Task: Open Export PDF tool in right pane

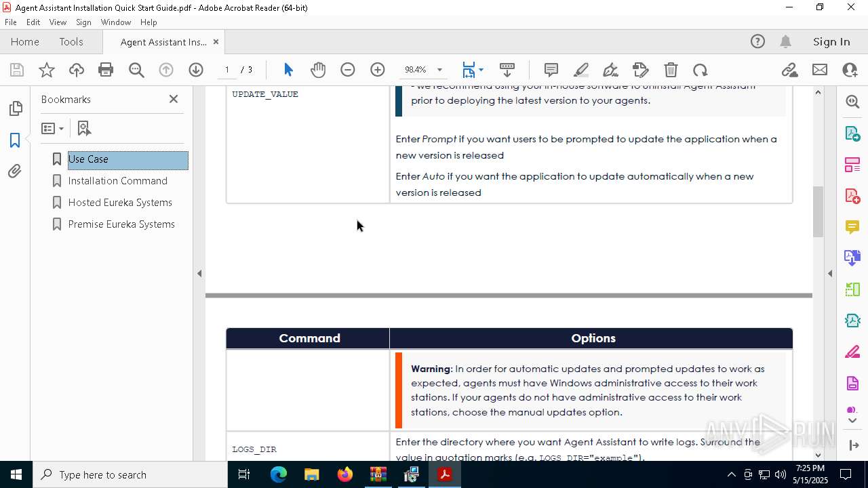Action: click(x=852, y=134)
